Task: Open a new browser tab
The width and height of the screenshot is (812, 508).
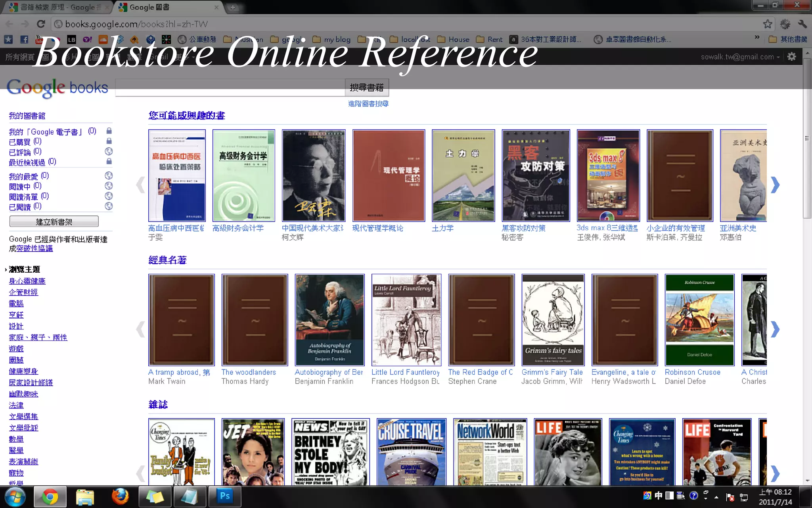Action: click(x=233, y=7)
